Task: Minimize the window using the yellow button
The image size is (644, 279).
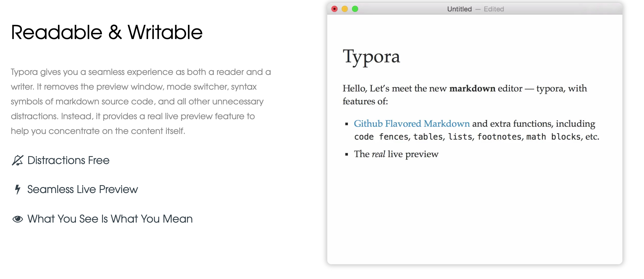Action: point(345,9)
